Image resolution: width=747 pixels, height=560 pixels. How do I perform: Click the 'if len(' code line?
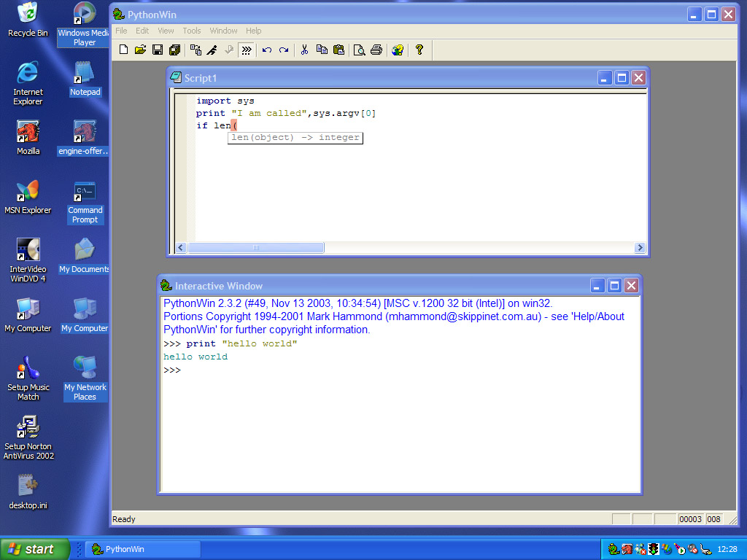(217, 125)
